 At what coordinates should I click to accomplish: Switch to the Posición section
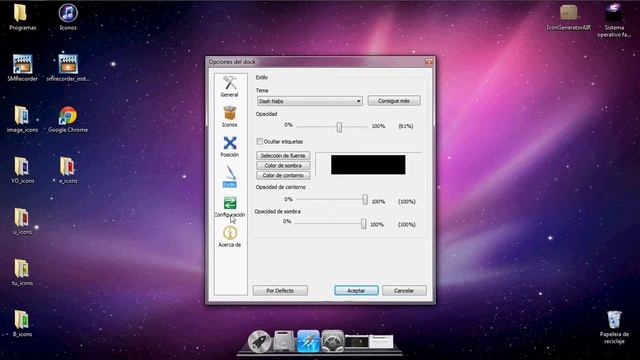tap(229, 147)
